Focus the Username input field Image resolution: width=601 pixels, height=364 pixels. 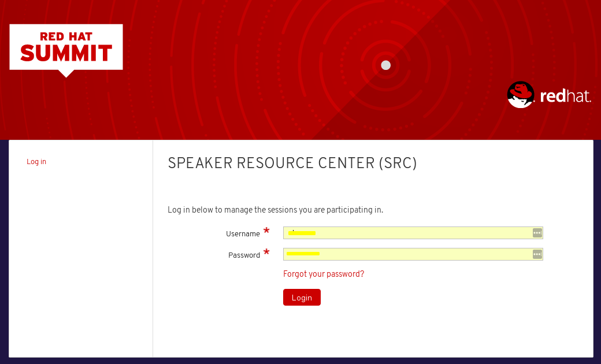(x=413, y=233)
